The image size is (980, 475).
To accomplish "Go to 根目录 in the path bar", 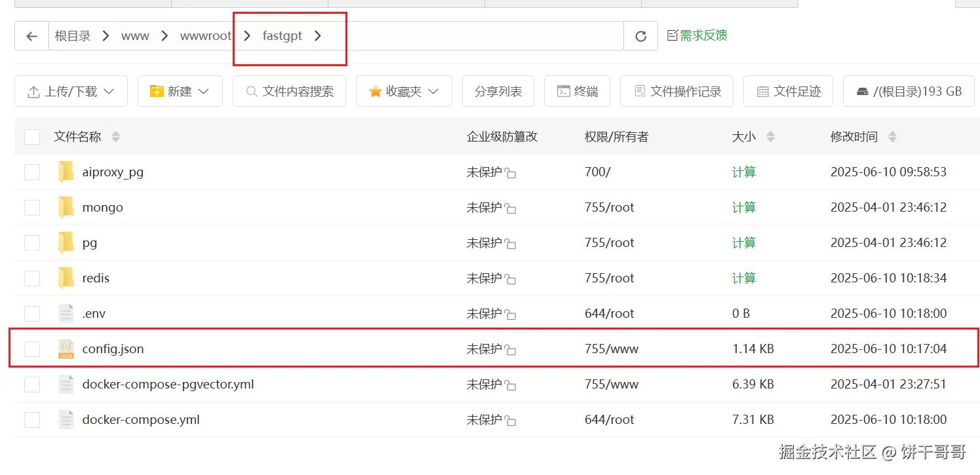I will point(72,36).
